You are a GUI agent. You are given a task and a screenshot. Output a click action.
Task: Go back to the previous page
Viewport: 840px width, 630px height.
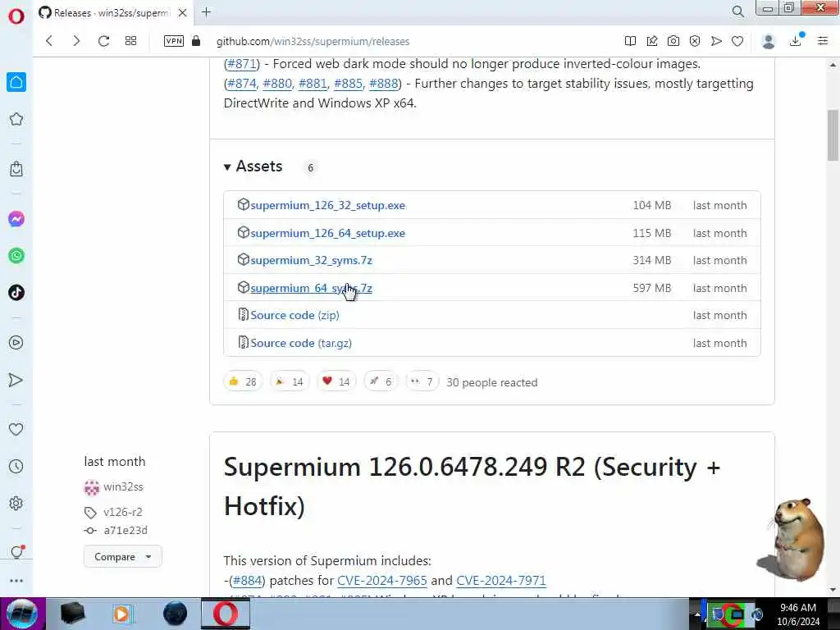pyautogui.click(x=49, y=41)
